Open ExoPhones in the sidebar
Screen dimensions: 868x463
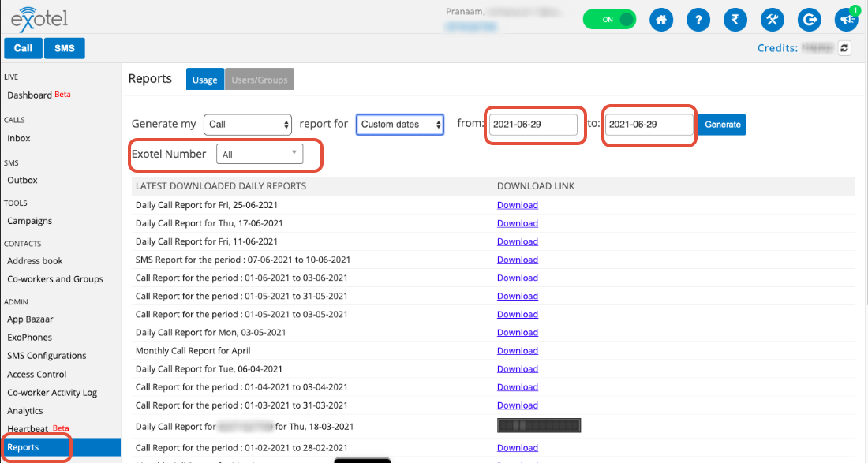pos(29,338)
